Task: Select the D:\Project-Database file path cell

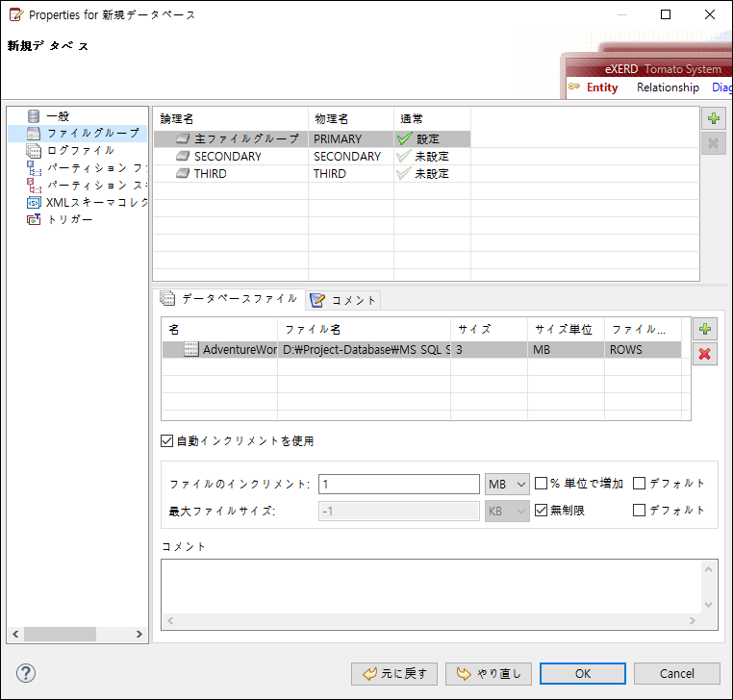Action: click(x=364, y=350)
